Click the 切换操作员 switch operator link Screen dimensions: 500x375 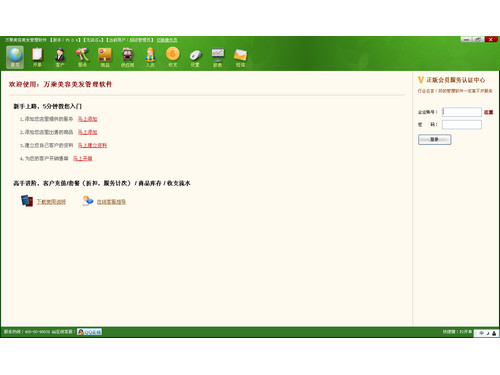[167, 40]
